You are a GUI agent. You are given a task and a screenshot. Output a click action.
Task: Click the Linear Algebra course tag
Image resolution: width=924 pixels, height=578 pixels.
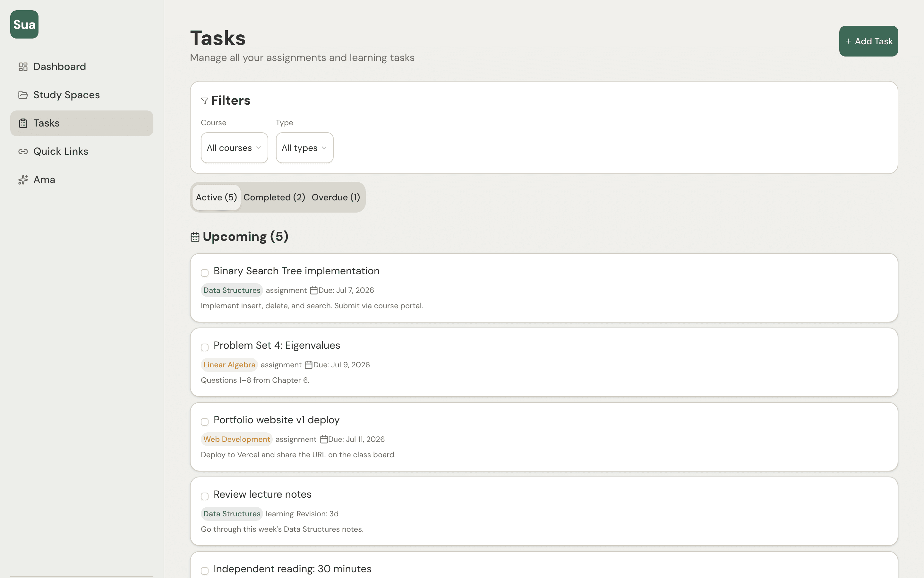point(229,365)
